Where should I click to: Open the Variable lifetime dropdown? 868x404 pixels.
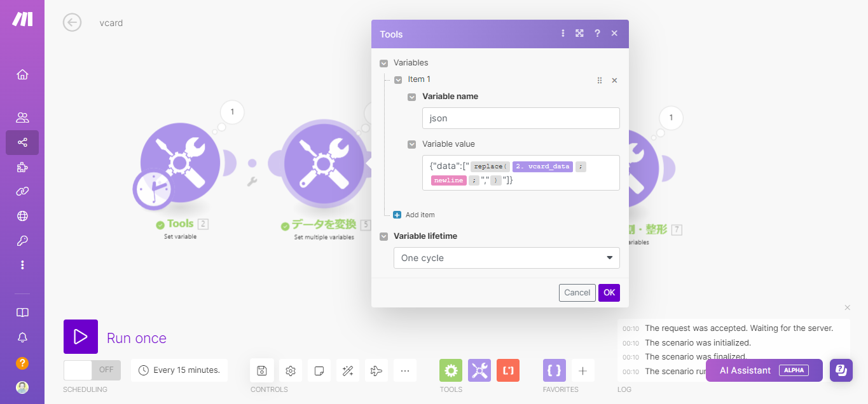[506, 258]
